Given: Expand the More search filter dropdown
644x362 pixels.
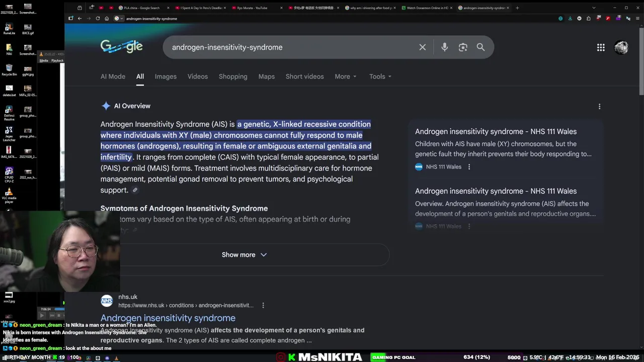Looking at the screenshot, I should pos(346,76).
